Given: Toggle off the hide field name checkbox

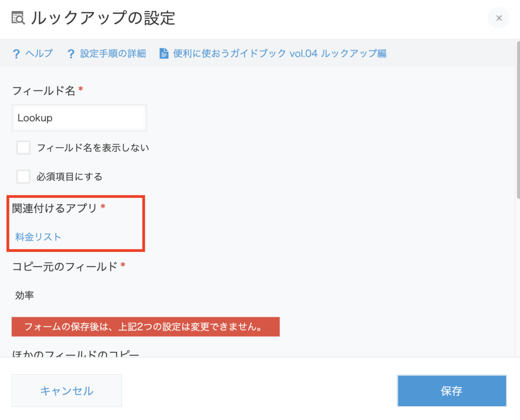Looking at the screenshot, I should (x=24, y=147).
